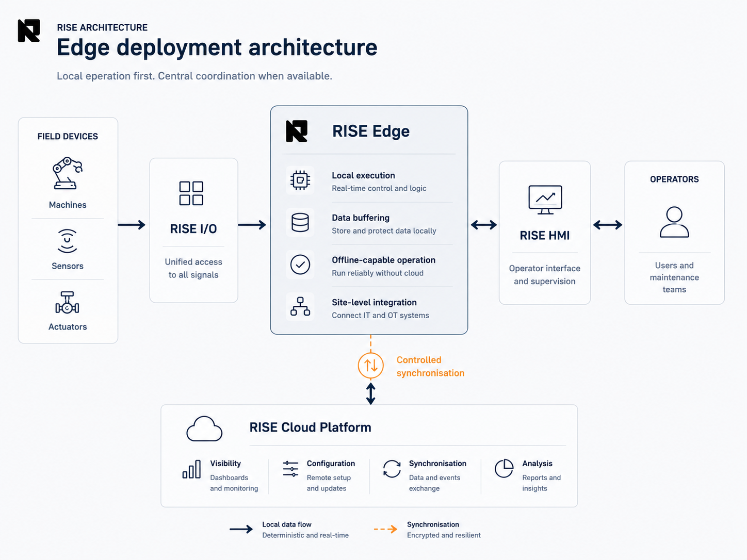Click "Encrypted and resilient" legend text

444,535
